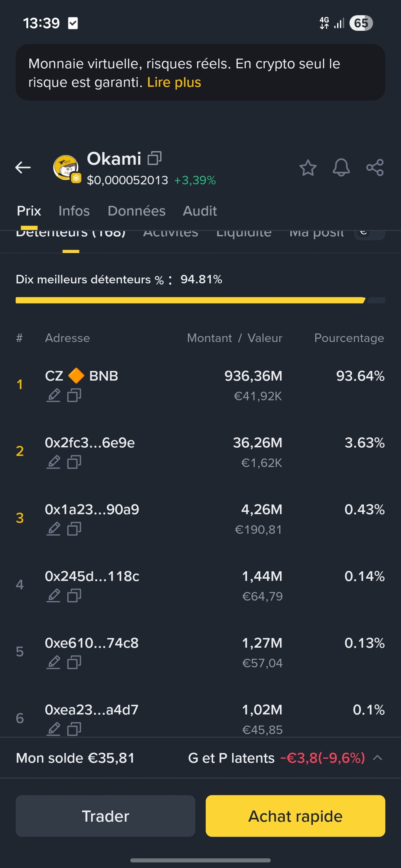Open the Données tab

click(x=136, y=211)
